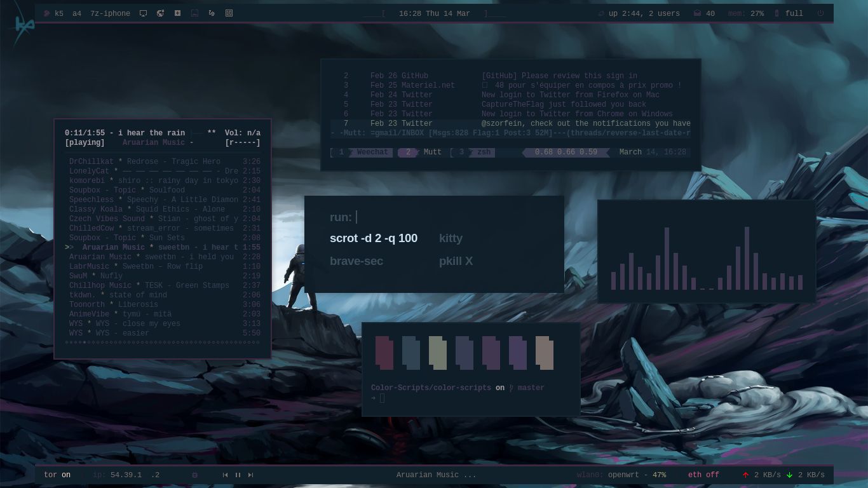The width and height of the screenshot is (868, 488).
Task: Click the plus-box icon in the top bar
Action: point(178,13)
